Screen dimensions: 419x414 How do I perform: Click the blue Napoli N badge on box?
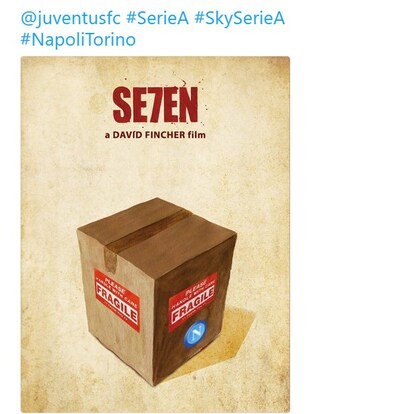point(196,332)
